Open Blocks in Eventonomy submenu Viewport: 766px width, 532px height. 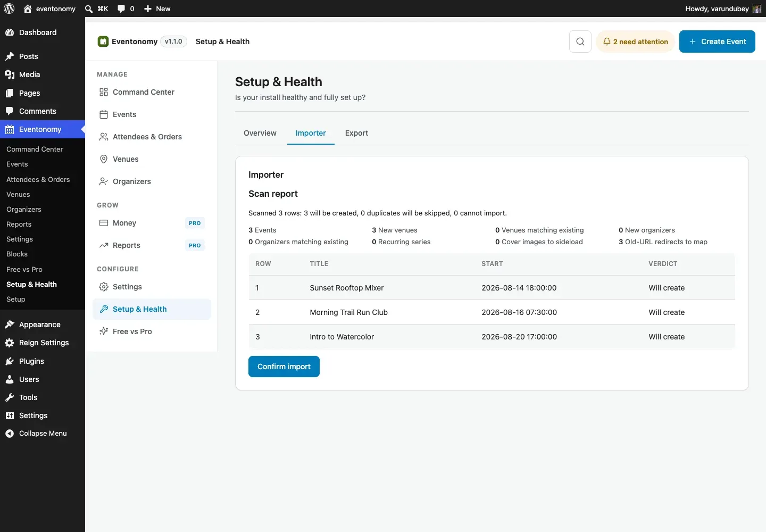tap(17, 254)
